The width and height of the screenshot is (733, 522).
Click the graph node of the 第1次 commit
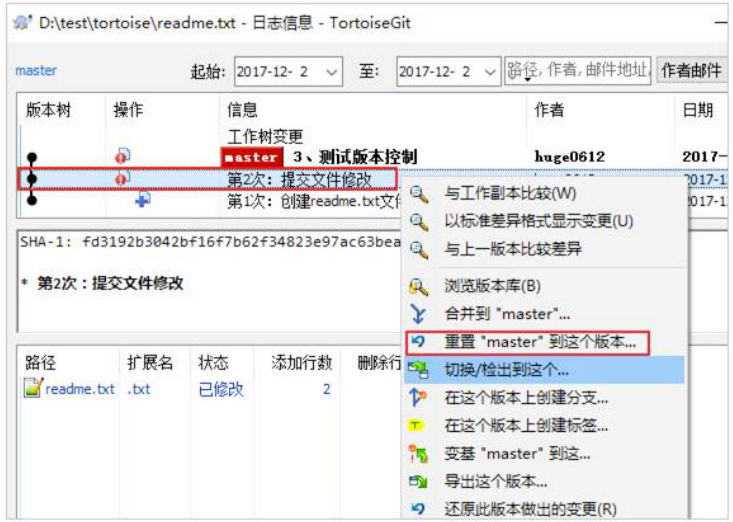[32, 200]
